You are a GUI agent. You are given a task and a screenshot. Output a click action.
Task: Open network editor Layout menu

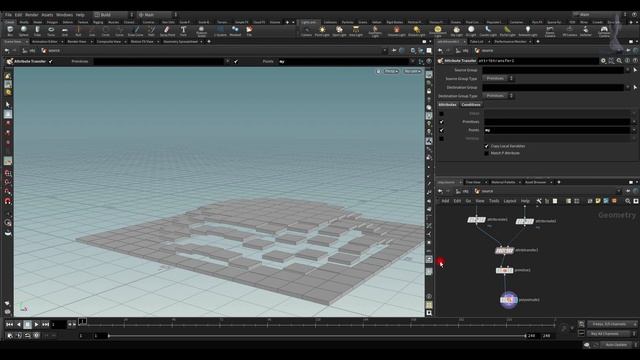pos(509,201)
